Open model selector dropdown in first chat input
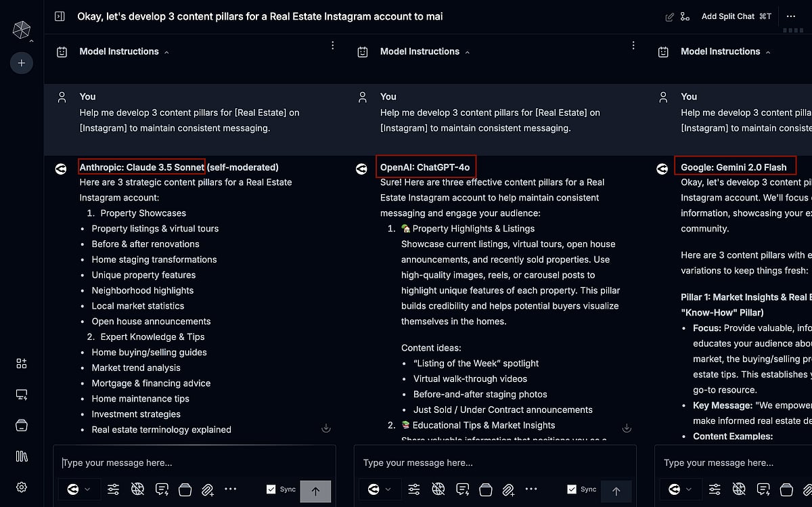Screen dimensions: 812x507 click(x=78, y=489)
